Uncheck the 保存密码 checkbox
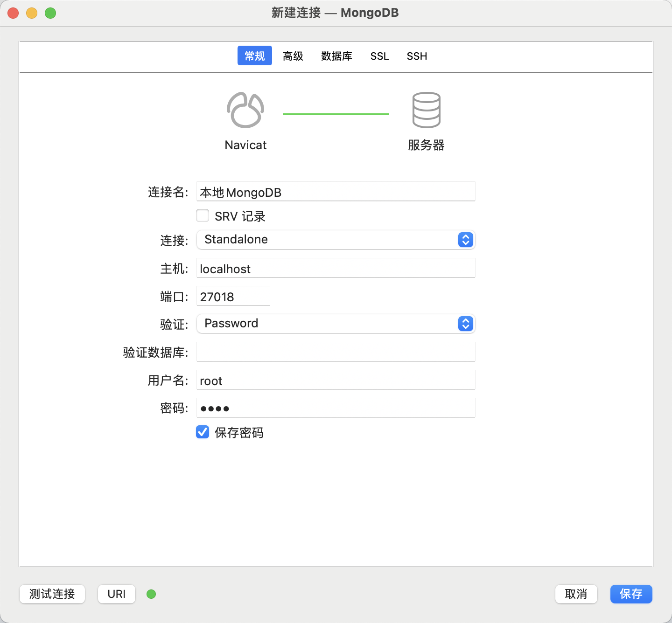Viewport: 672px width, 623px height. pyautogui.click(x=203, y=432)
